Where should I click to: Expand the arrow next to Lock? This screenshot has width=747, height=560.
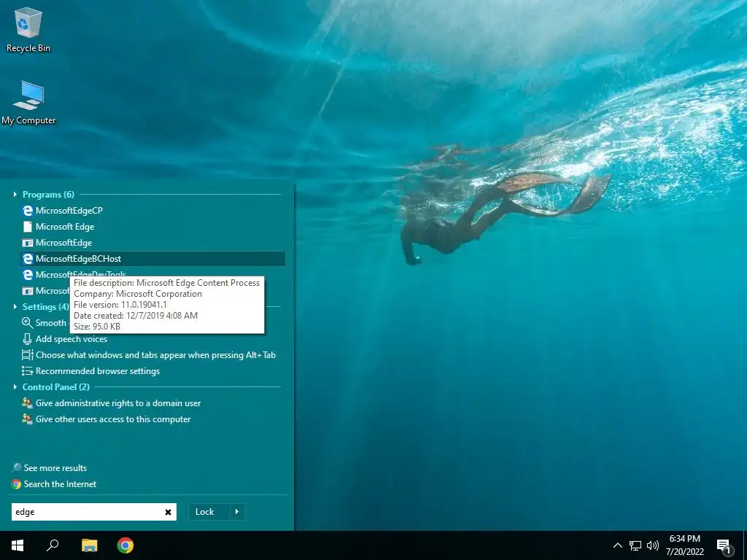coord(237,512)
